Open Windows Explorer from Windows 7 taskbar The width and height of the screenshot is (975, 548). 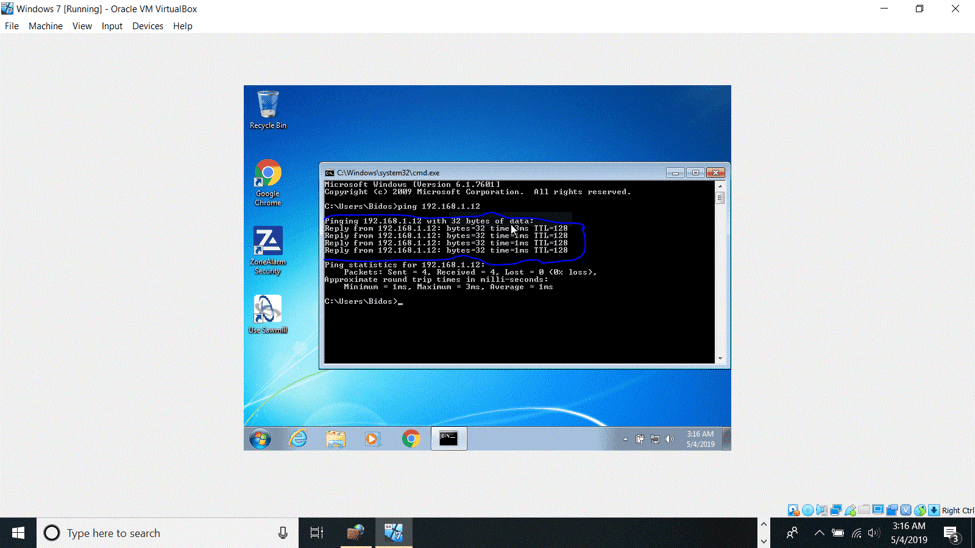coord(335,439)
